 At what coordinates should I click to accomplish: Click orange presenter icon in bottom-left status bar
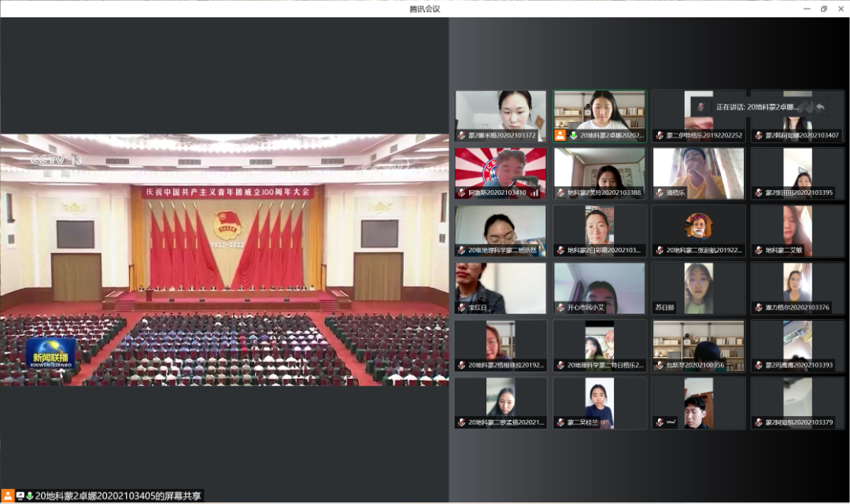8,496
